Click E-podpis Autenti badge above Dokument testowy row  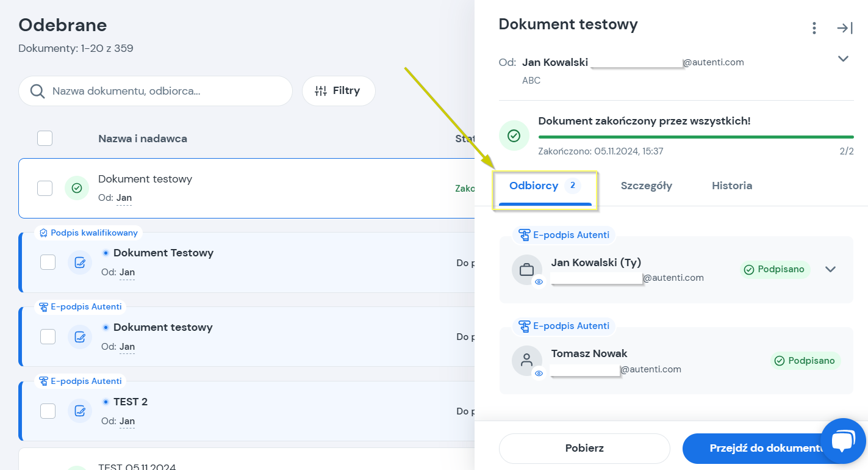click(81, 307)
